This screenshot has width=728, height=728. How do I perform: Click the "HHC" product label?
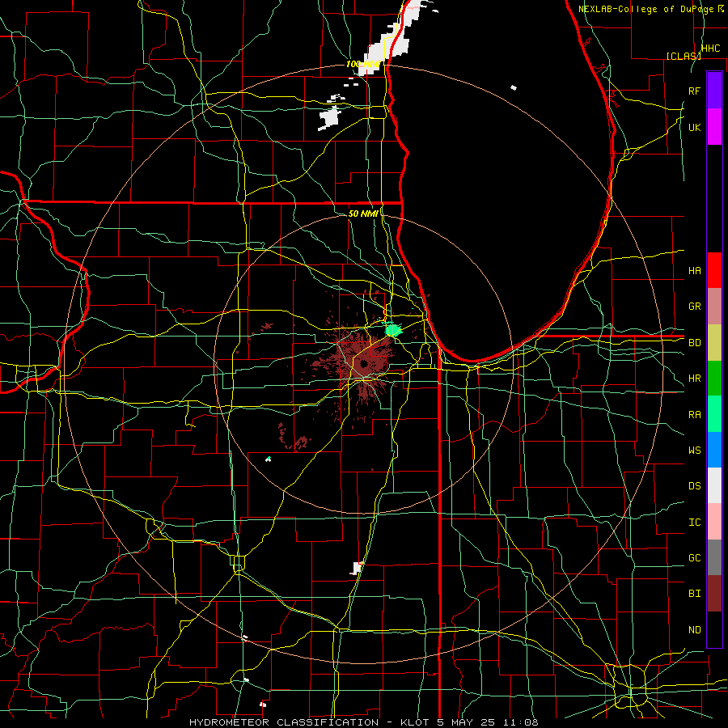click(x=710, y=49)
